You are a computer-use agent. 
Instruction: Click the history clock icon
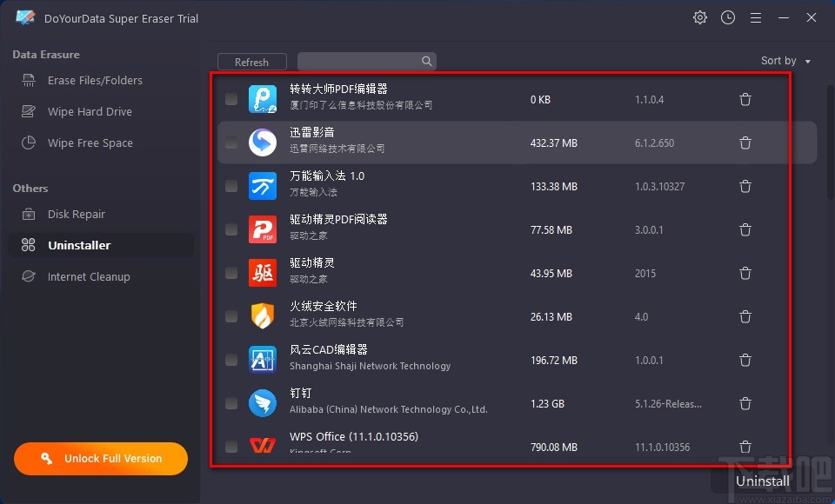(x=727, y=17)
